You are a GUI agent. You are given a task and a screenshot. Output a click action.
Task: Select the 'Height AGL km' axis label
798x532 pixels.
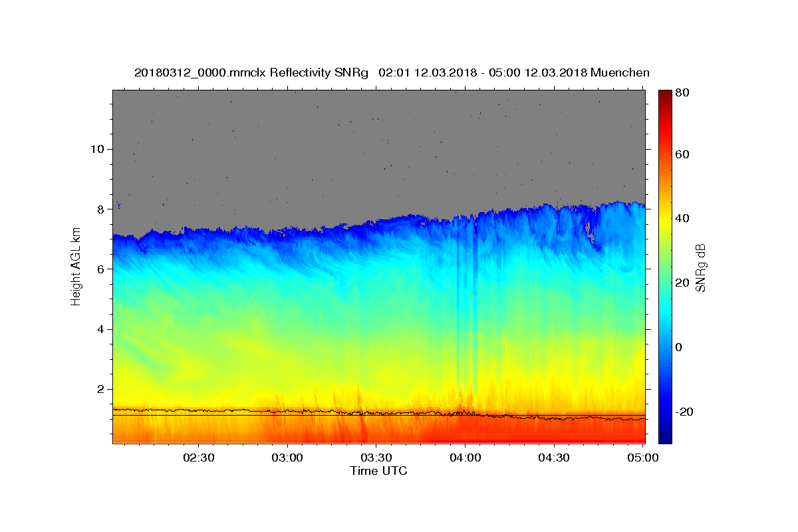point(76,267)
